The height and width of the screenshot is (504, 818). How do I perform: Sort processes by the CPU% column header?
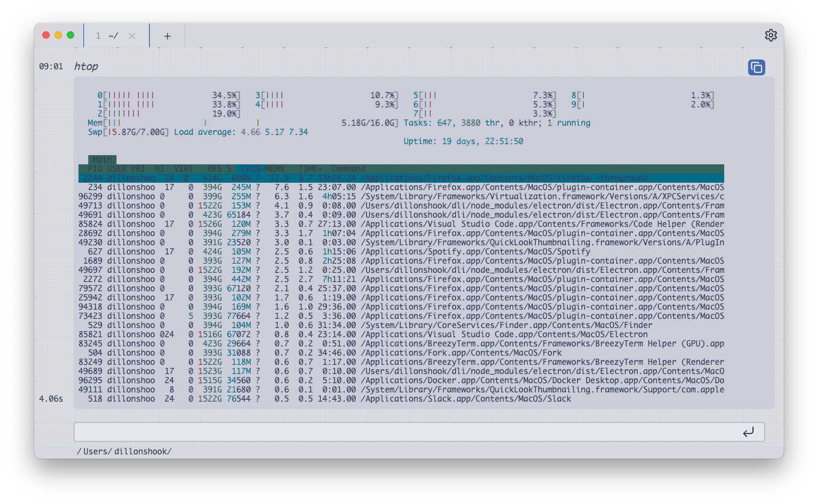pyautogui.click(x=250, y=169)
